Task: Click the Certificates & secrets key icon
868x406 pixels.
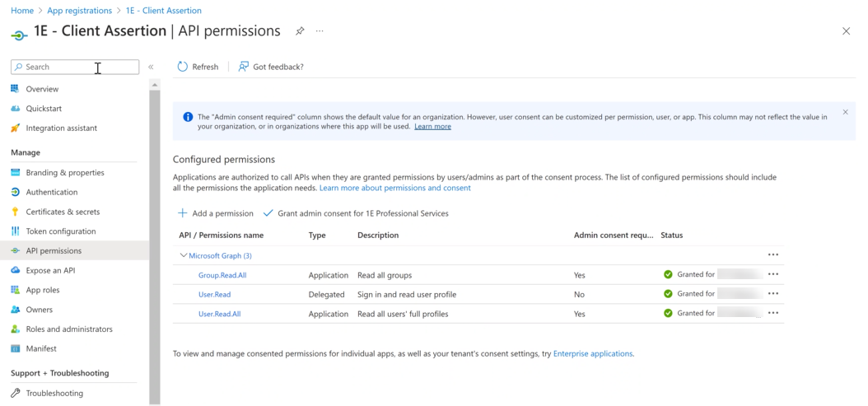Action: (x=15, y=212)
